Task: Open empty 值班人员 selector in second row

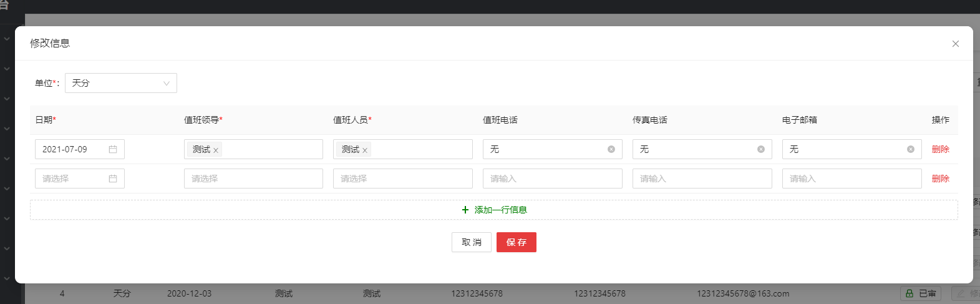Action: coord(403,179)
